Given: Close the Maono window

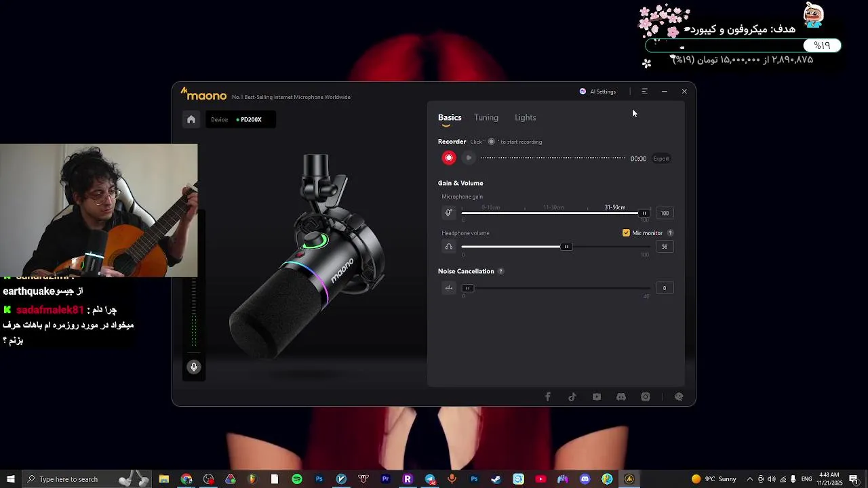Looking at the screenshot, I should 684,91.
